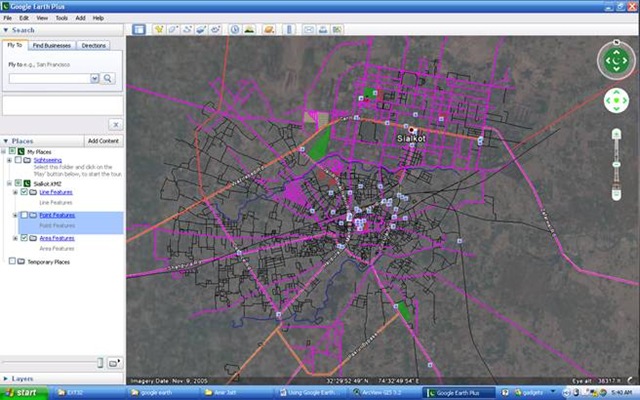
Task: Select the Fly To tab
Action: point(15,45)
